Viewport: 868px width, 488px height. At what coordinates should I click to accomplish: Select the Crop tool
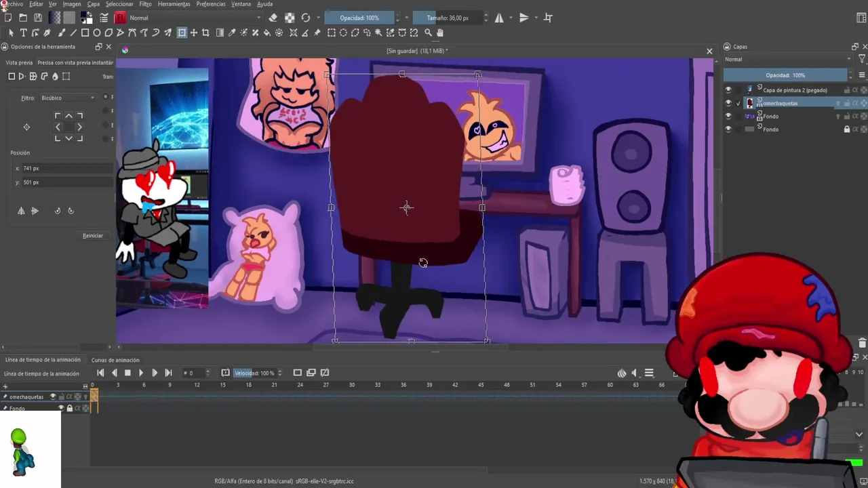coord(205,33)
